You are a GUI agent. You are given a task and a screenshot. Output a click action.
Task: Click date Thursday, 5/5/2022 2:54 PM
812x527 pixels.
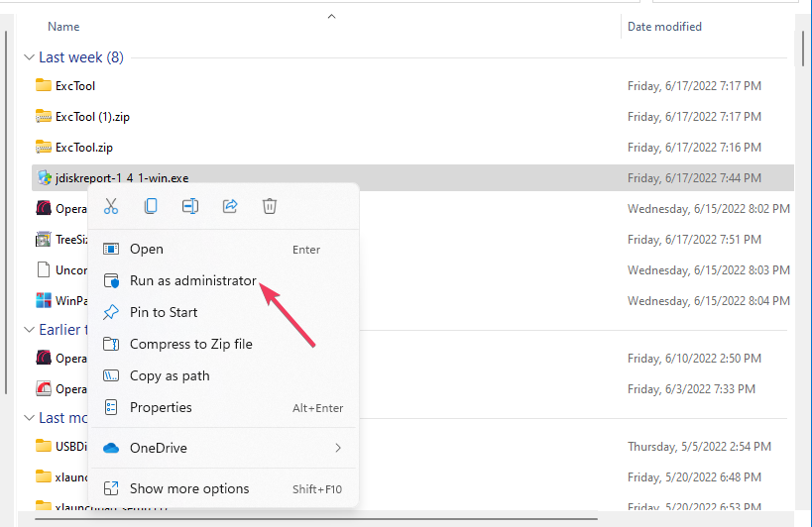point(699,446)
